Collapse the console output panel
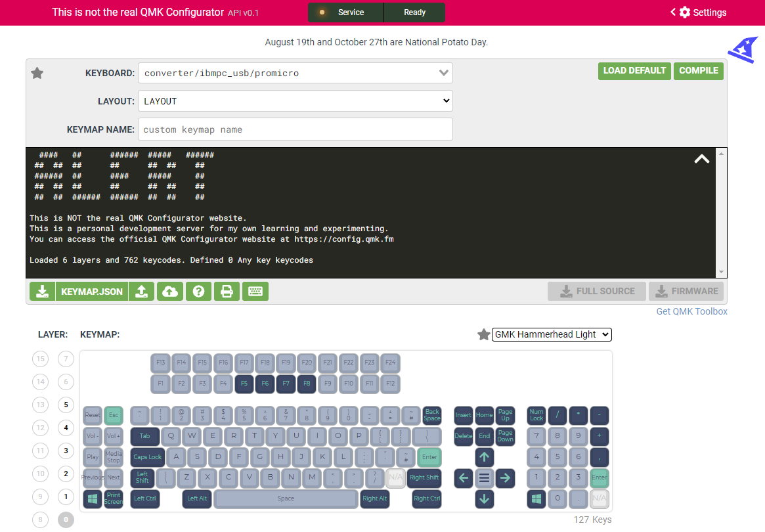765x532 pixels. pos(701,159)
